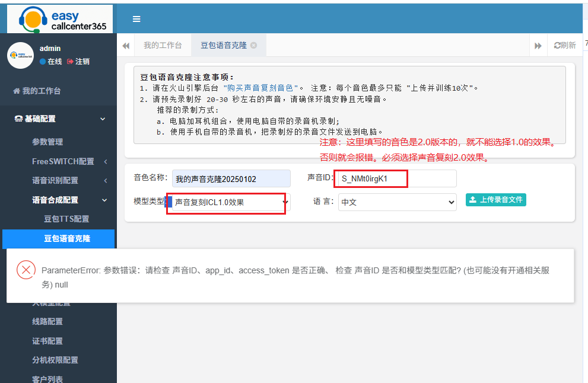The image size is (588, 383).
Task: Select 豆包语音克隆 in the sidebar
Action: (59, 239)
